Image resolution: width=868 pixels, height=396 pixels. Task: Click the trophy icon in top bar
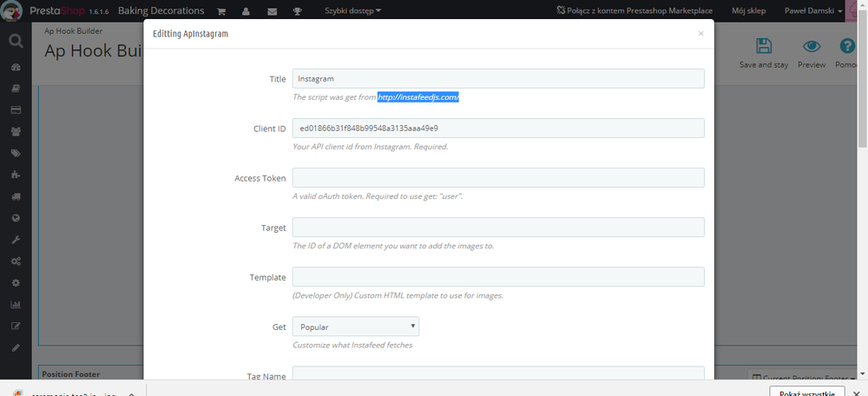pos(297,11)
